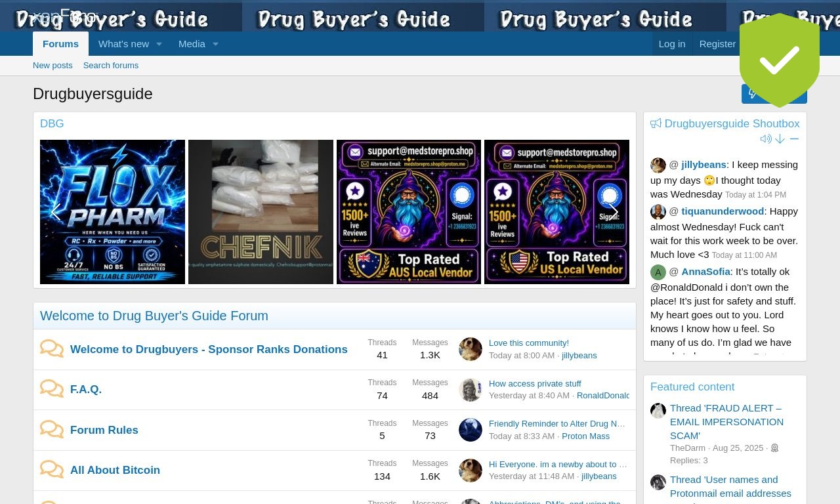The image size is (840, 504).
Task: Open the Forum Rules forum
Action: 104,430
